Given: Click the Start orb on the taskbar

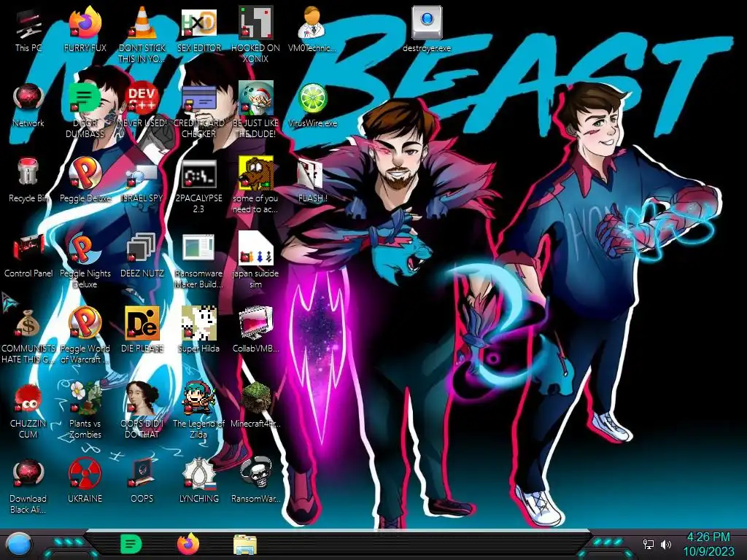Looking at the screenshot, I should (19, 545).
